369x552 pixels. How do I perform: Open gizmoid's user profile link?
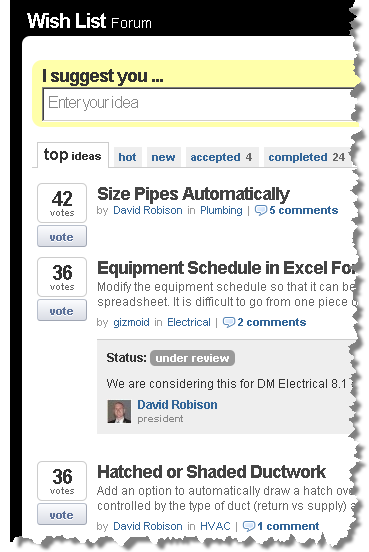131,322
